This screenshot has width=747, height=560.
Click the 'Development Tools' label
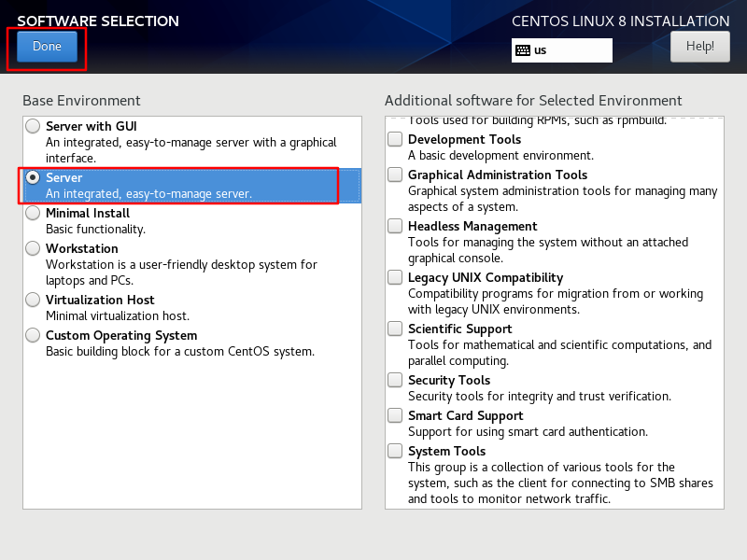click(x=464, y=139)
